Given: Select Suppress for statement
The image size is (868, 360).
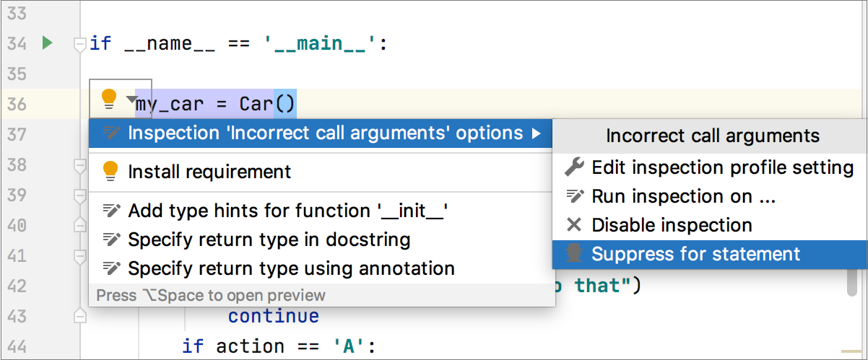Looking at the screenshot, I should [695, 254].
